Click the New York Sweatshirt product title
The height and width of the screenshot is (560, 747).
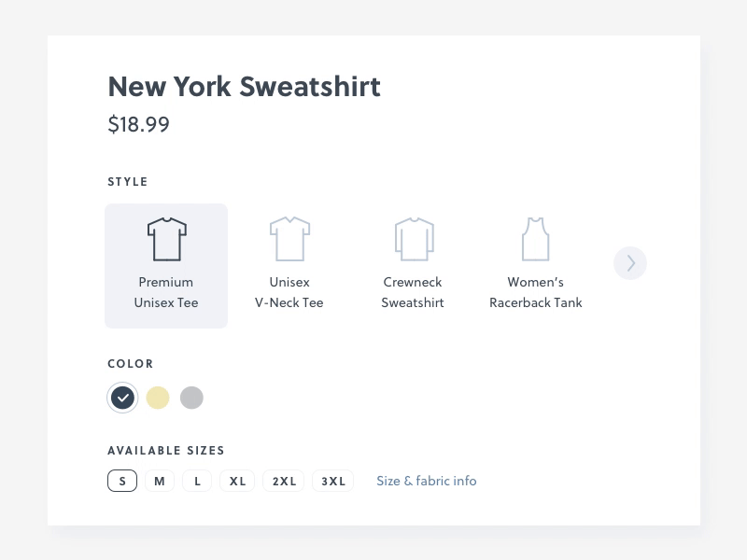click(x=245, y=86)
